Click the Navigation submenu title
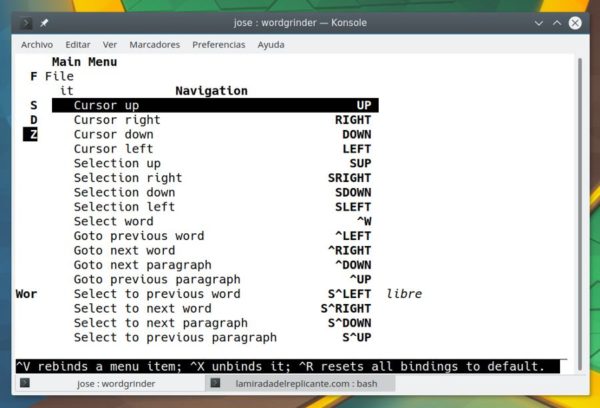 point(211,91)
